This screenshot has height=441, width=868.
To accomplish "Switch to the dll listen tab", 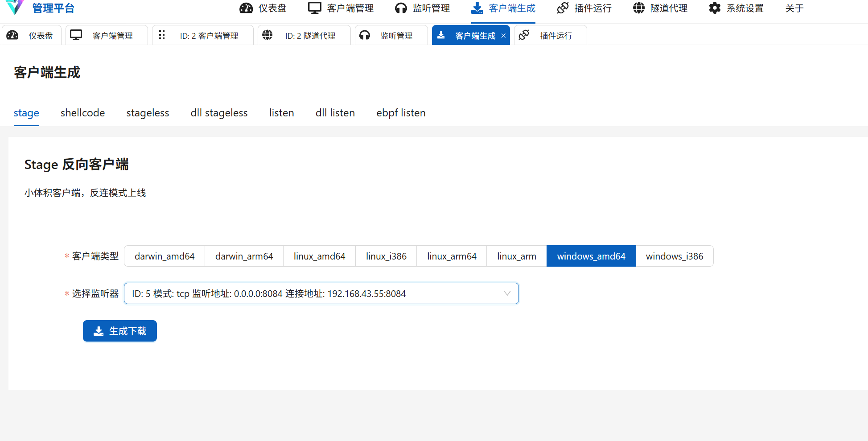I will [335, 113].
